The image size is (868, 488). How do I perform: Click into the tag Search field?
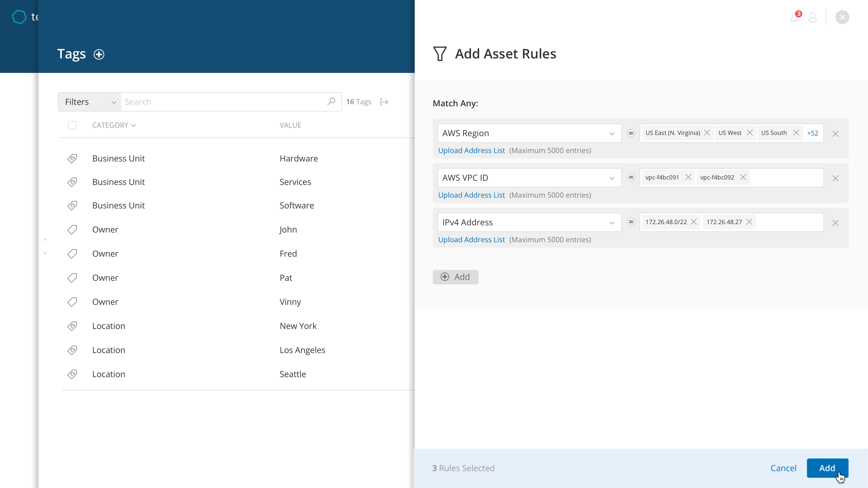[x=222, y=102]
